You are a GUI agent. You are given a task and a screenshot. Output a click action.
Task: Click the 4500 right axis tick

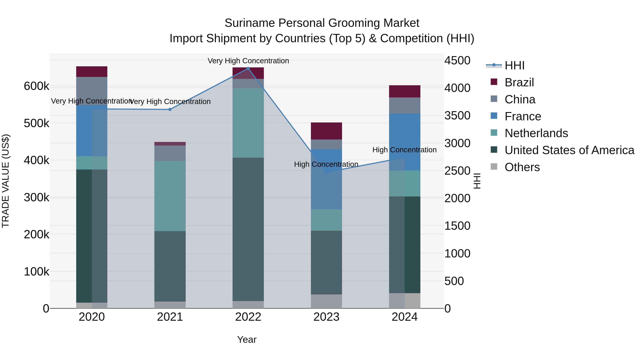coord(457,60)
